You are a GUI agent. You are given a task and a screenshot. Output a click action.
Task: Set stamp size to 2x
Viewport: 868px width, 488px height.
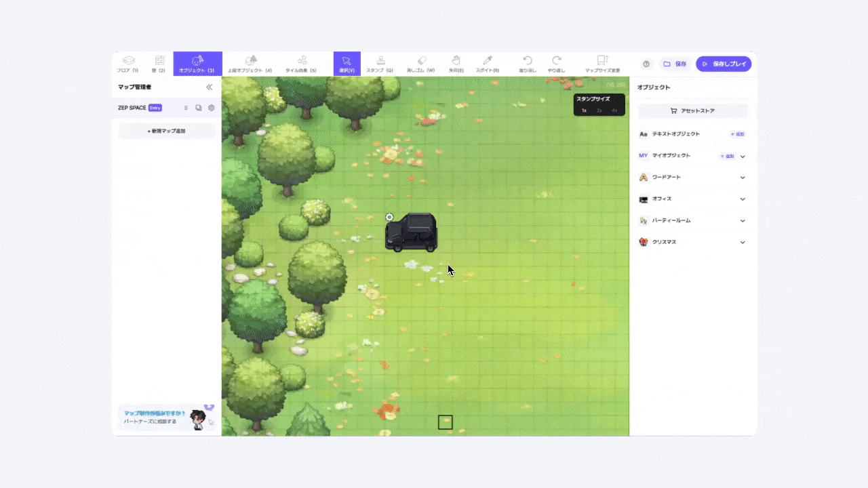[599, 110]
